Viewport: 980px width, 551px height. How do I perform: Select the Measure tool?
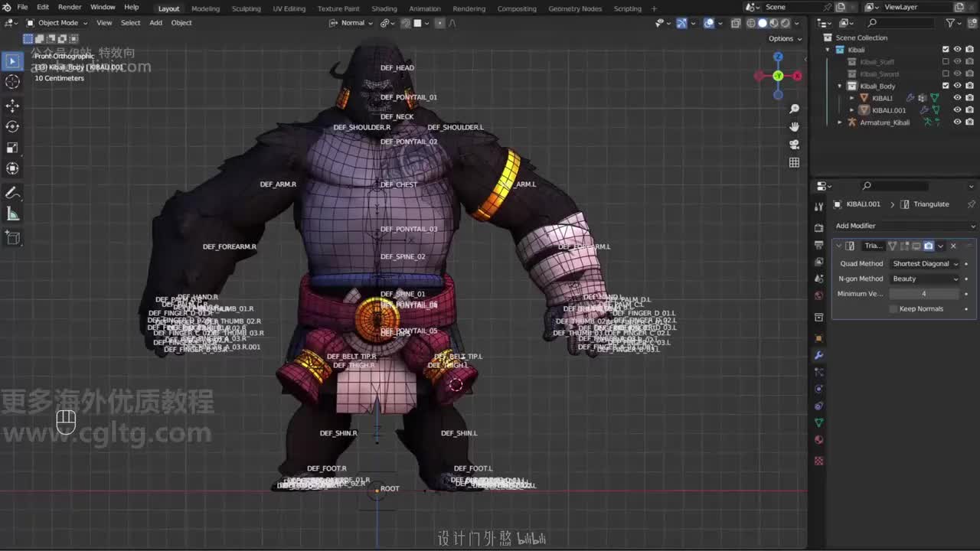tap(12, 214)
